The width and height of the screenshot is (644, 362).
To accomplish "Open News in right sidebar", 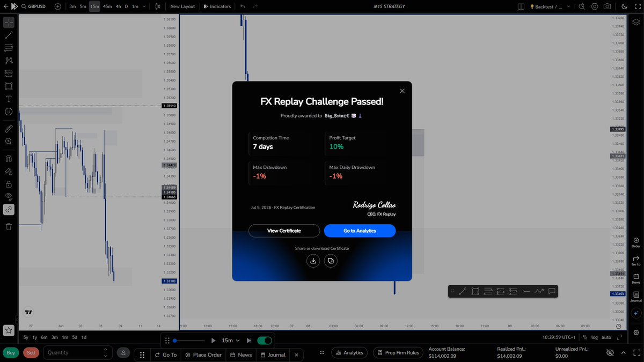I will point(636,279).
